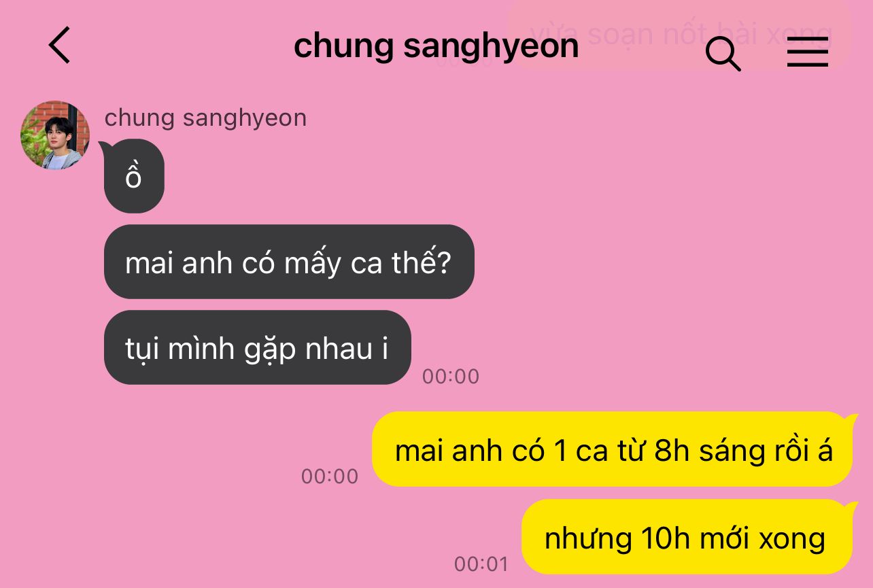Tap the chat title 'chung sanghyeon' in header
Image resolution: width=873 pixels, height=588 pixels.
point(437,46)
